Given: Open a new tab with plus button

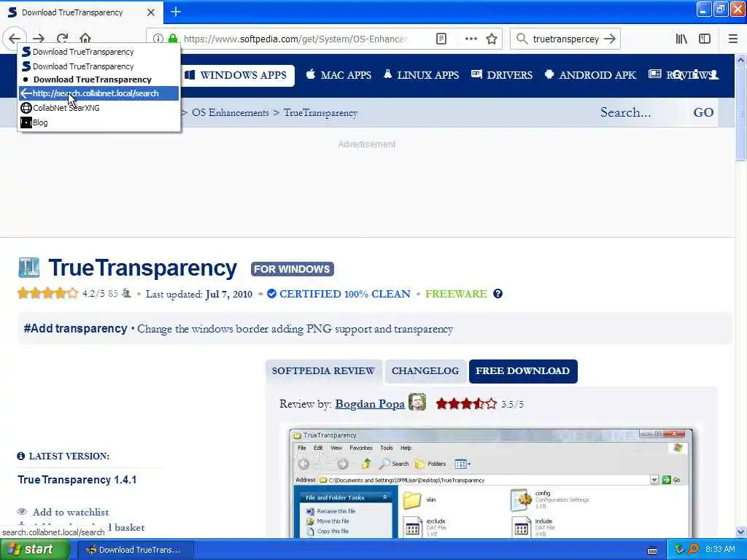Looking at the screenshot, I should tap(176, 12).
